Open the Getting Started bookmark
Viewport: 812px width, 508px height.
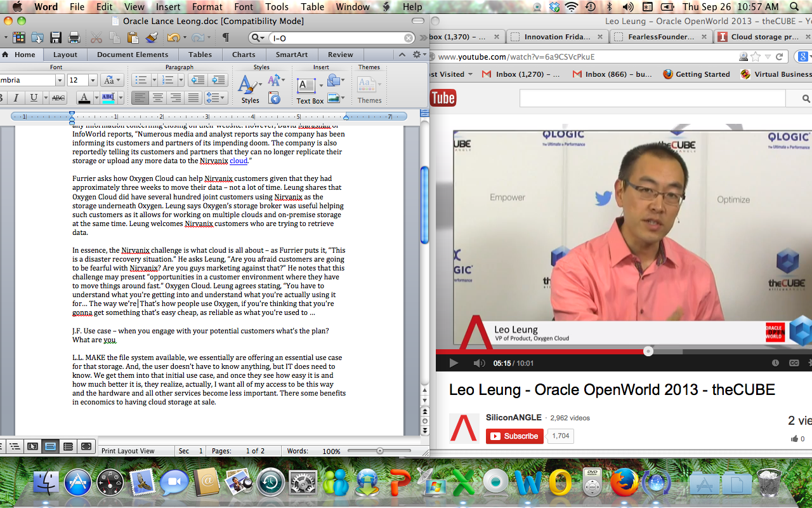696,74
